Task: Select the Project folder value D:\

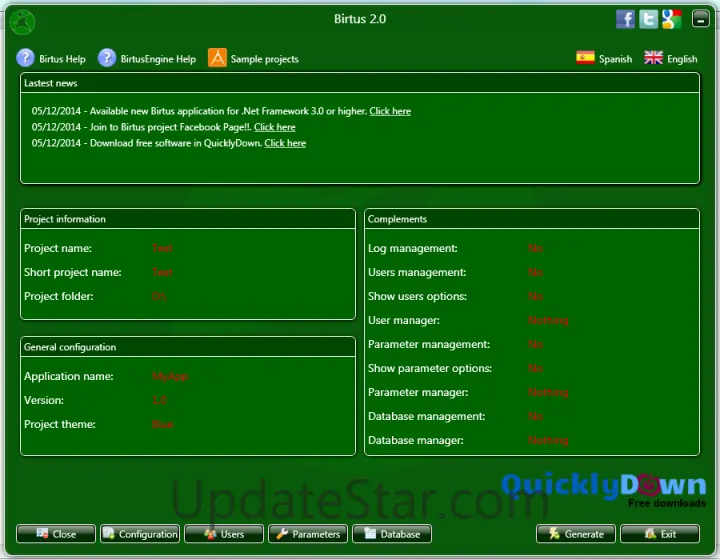Action: (x=159, y=296)
